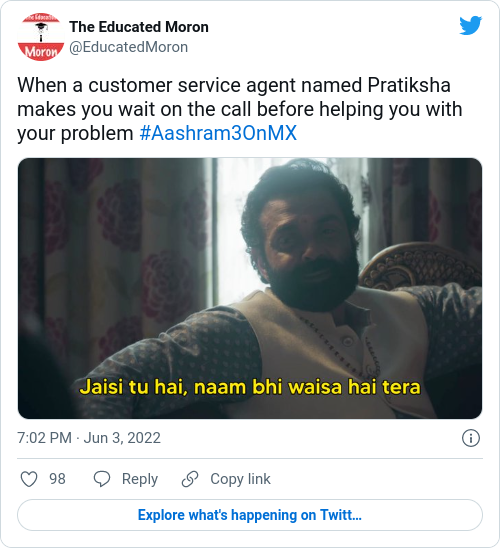Click the @EducatedMoron handle
Screen dimensions: 500x548
(x=129, y=47)
